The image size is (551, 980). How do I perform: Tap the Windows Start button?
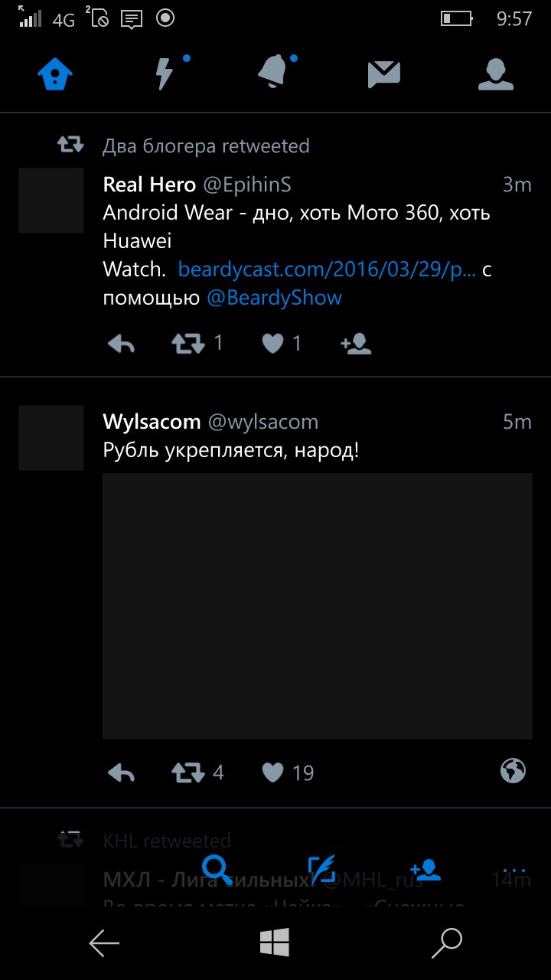coord(275,942)
